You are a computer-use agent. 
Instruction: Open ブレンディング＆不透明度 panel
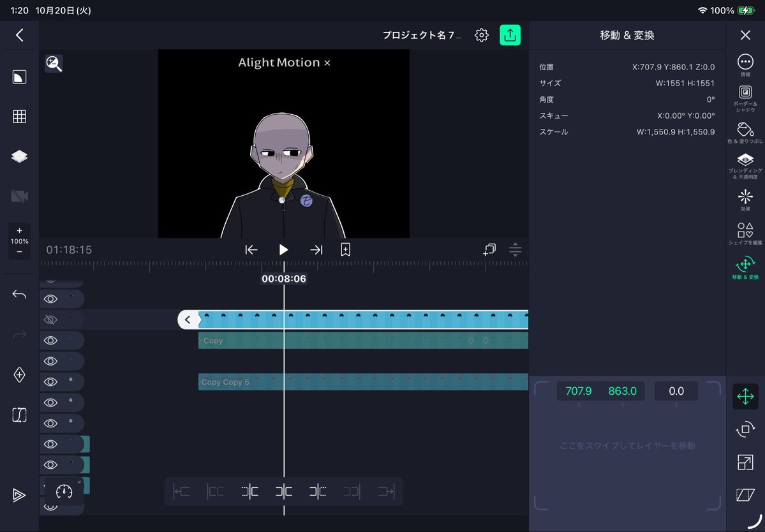[x=745, y=166]
